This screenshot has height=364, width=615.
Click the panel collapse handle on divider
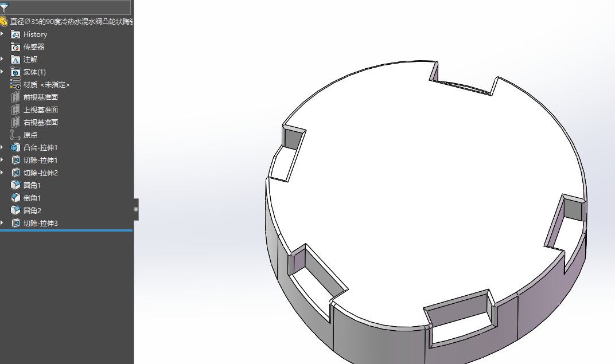click(136, 209)
